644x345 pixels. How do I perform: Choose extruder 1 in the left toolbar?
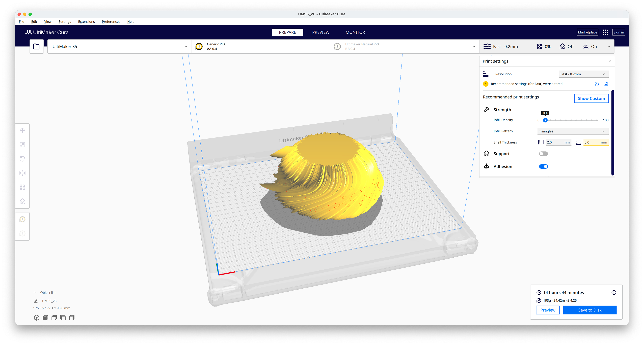22,219
